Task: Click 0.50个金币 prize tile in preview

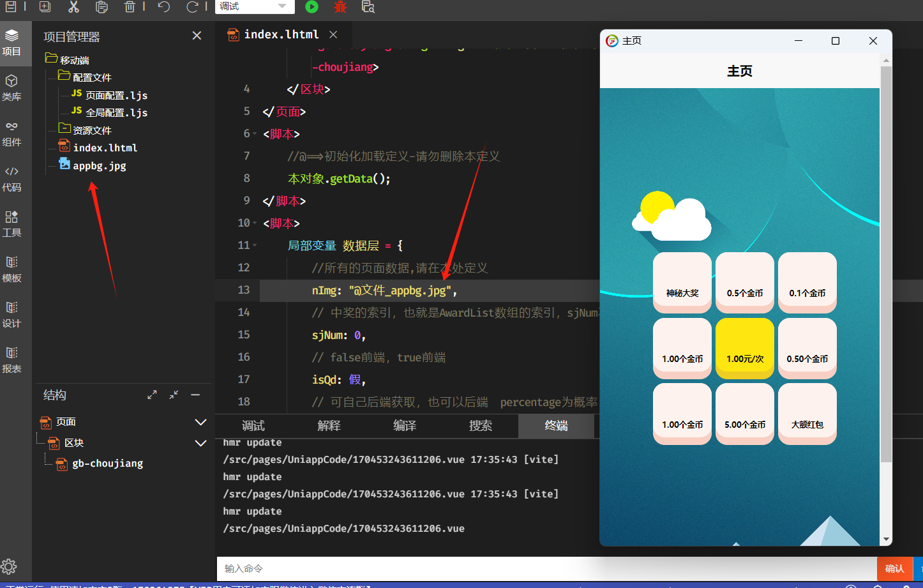Action: coord(807,349)
